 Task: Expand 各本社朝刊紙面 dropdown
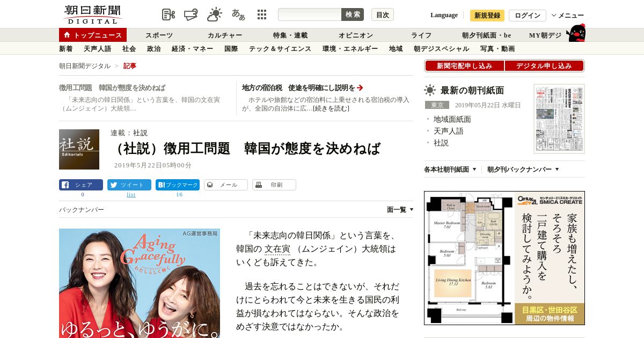click(x=450, y=169)
